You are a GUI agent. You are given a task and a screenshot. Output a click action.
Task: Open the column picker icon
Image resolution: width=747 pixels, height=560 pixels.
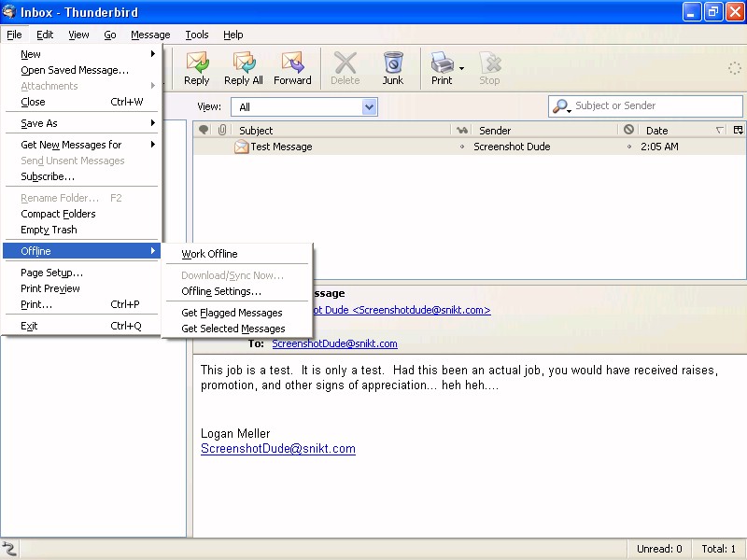pyautogui.click(x=739, y=130)
